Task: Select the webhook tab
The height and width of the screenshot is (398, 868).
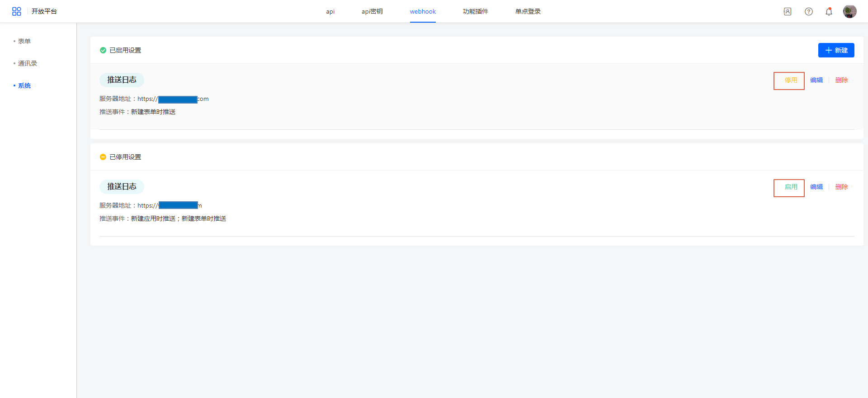Action: coord(423,12)
